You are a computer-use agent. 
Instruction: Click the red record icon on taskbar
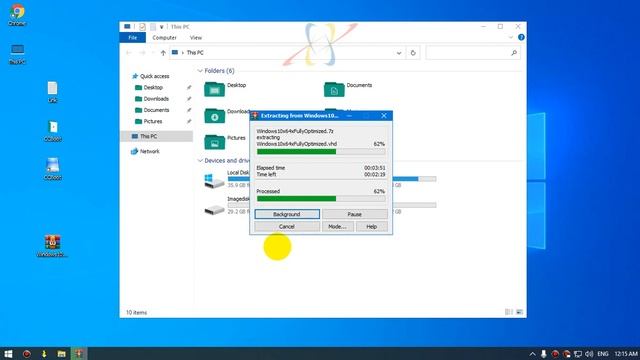pos(27,353)
